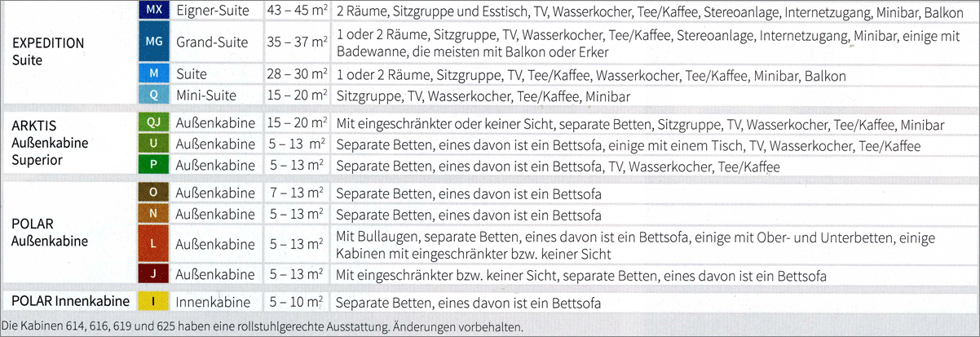Click the Eigner-Suite cabin name
The image size is (980, 337).
point(214,11)
